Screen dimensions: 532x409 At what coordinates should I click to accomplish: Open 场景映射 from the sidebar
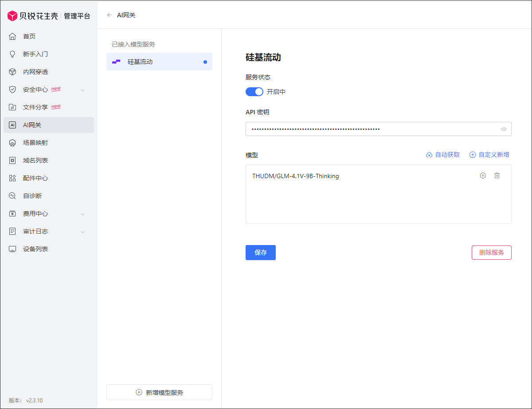(x=35, y=143)
